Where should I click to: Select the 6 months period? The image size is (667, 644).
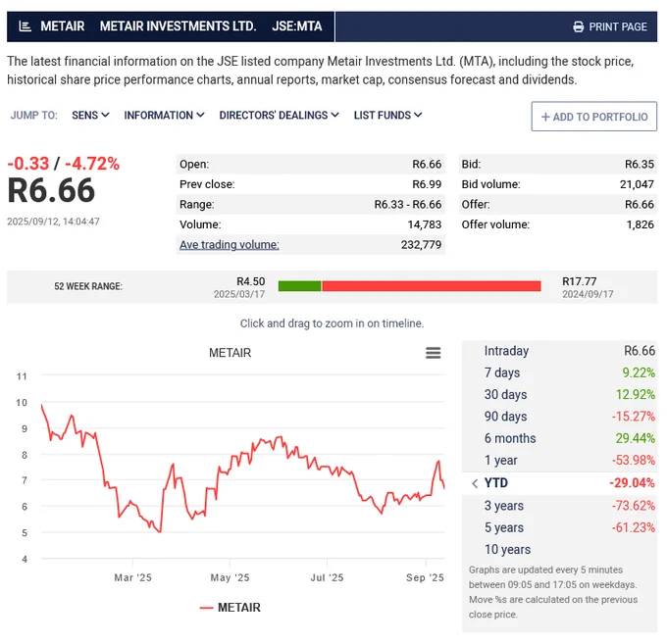coord(559,438)
